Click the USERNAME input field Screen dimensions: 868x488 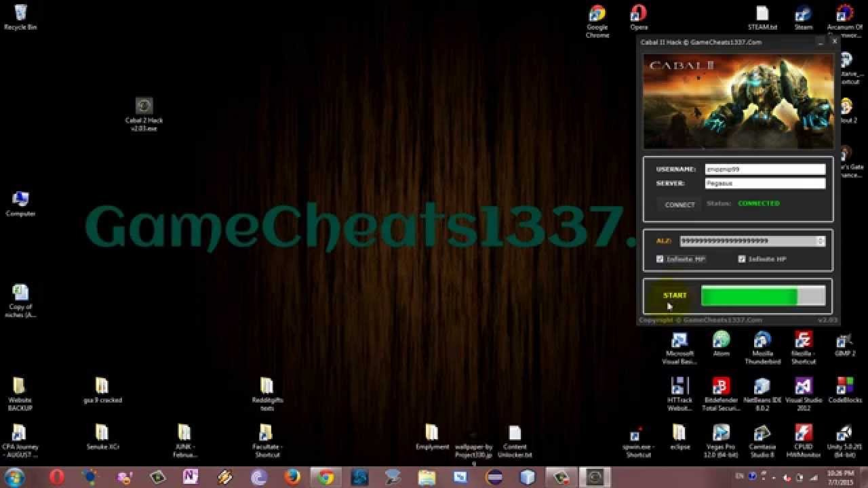click(x=764, y=169)
